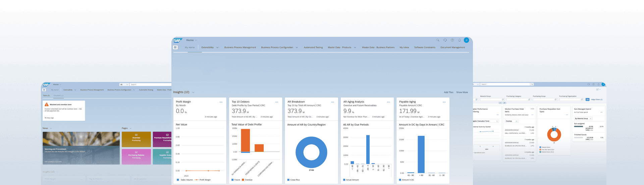Expand the Home dropdown in the center window
The height and width of the screenshot is (185, 644).
point(196,40)
